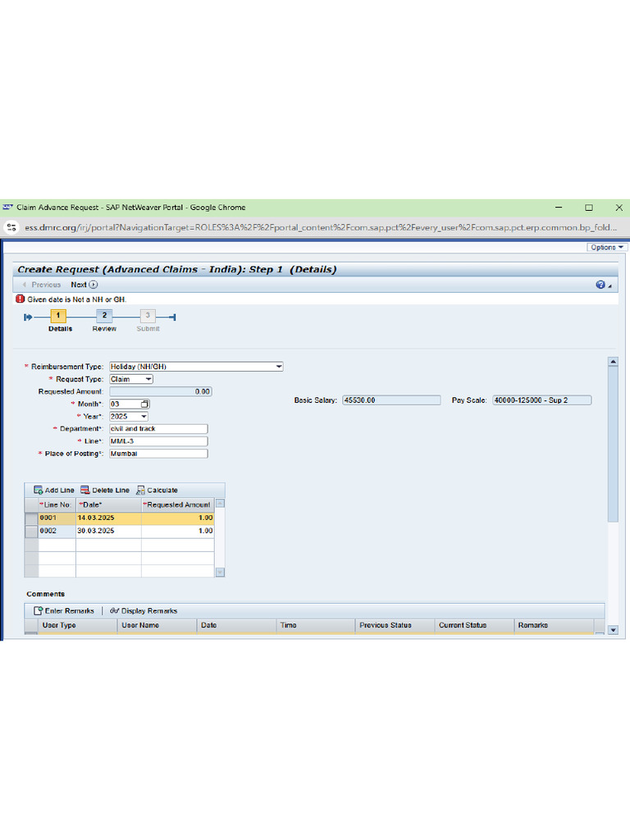Click the page vertical scrollbar thumb
This screenshot has height=840, width=630.
(x=614, y=444)
